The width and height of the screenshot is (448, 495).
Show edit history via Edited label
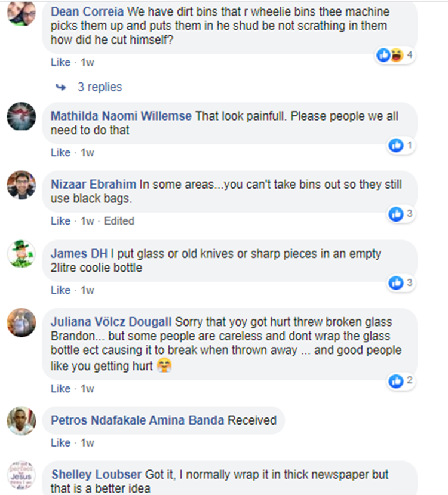pyautogui.click(x=119, y=221)
